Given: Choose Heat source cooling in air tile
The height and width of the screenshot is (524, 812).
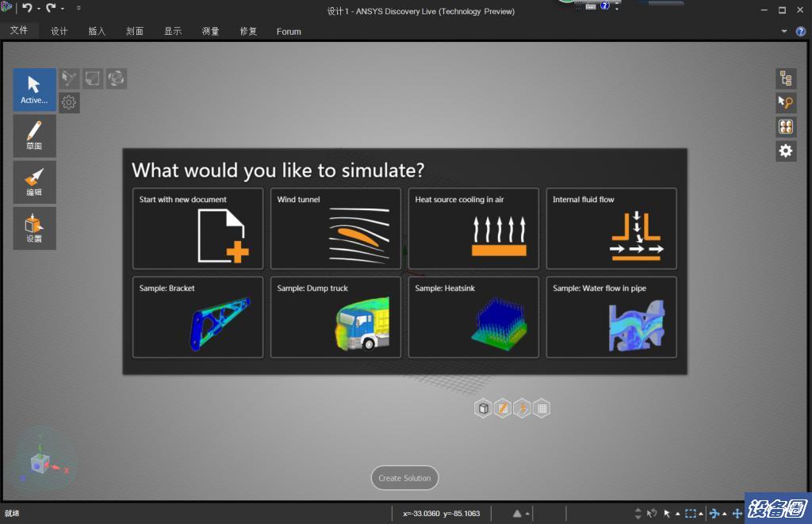Looking at the screenshot, I should pyautogui.click(x=473, y=228).
